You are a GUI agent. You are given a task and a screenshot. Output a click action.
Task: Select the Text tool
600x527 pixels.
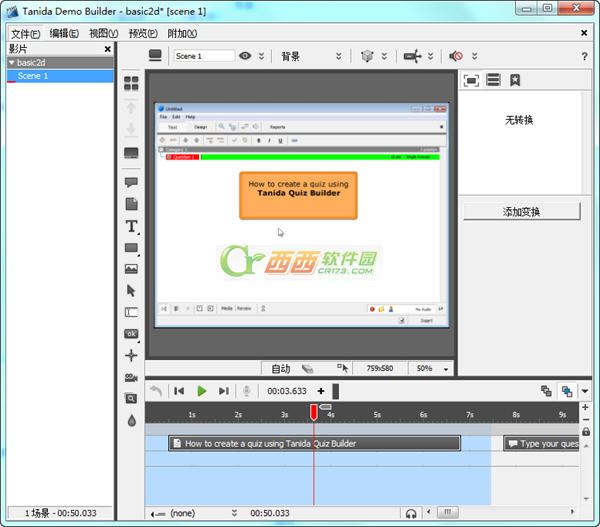132,226
